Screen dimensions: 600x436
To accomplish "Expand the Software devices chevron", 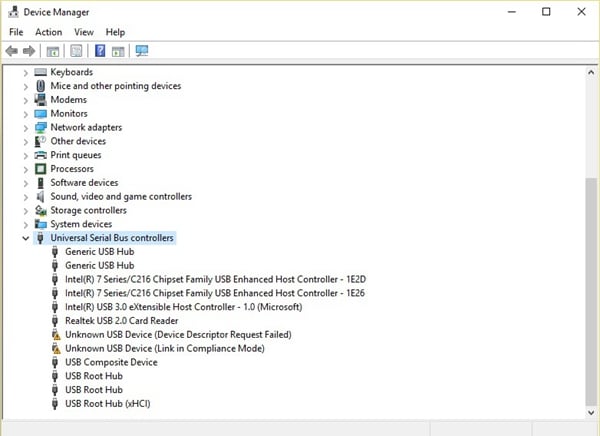I will click(x=26, y=183).
